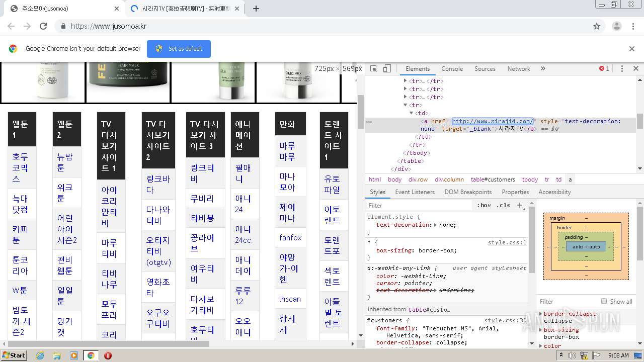644x362 pixels.
Task: Click the red error count indicator
Action: 604,69
